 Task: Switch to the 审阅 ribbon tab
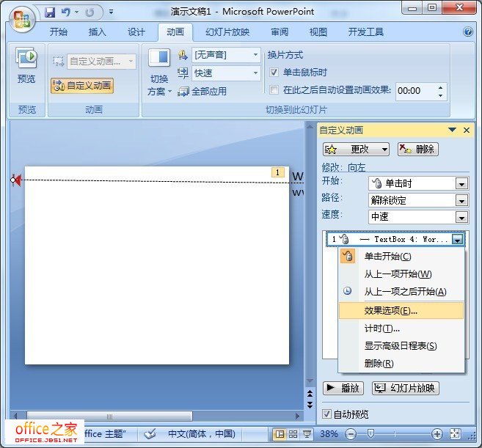coord(280,32)
